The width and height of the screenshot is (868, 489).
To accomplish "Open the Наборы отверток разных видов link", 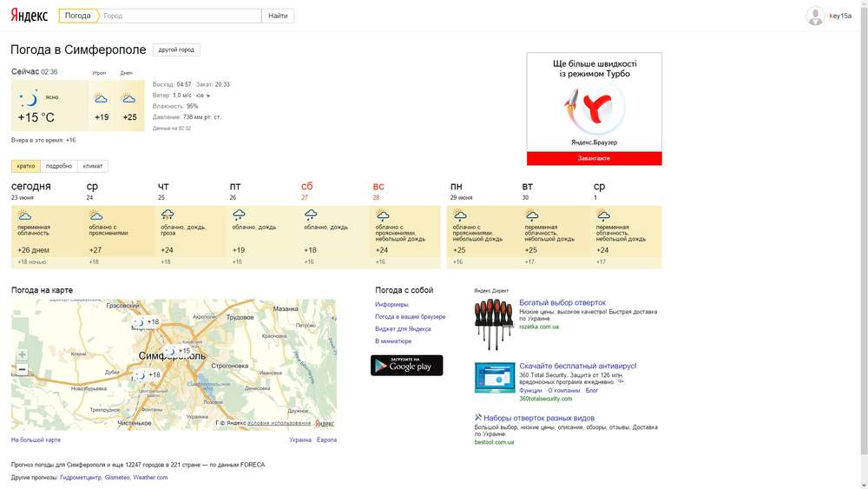I will pyautogui.click(x=539, y=418).
